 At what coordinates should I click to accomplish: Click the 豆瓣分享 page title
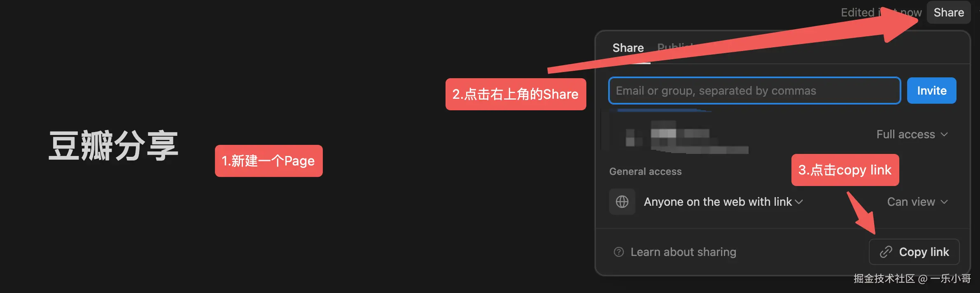(x=113, y=146)
